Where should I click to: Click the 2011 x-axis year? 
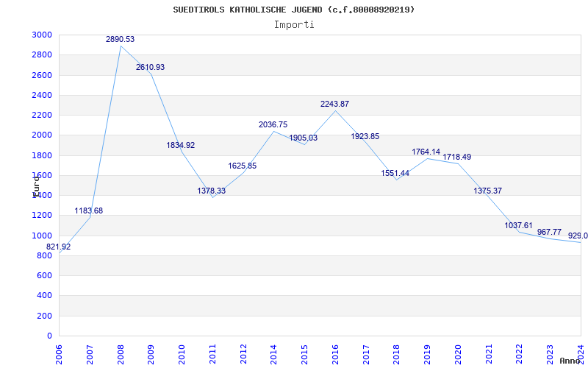212,354
